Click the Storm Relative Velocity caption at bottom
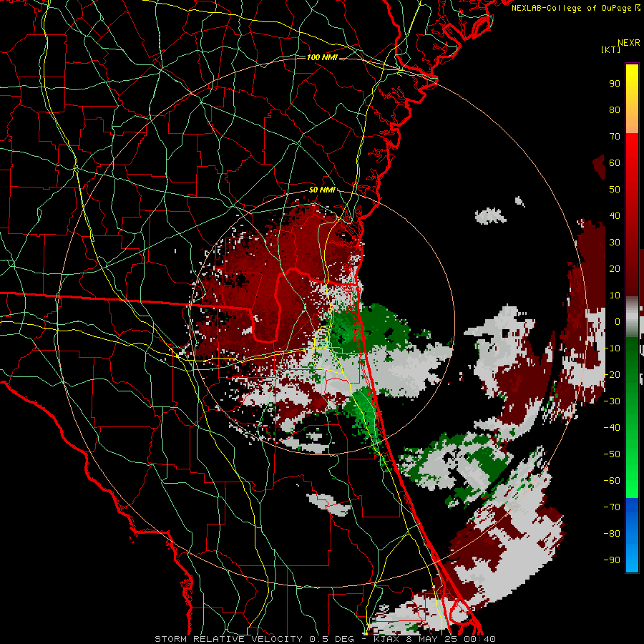644x644 pixels. pos(325,639)
